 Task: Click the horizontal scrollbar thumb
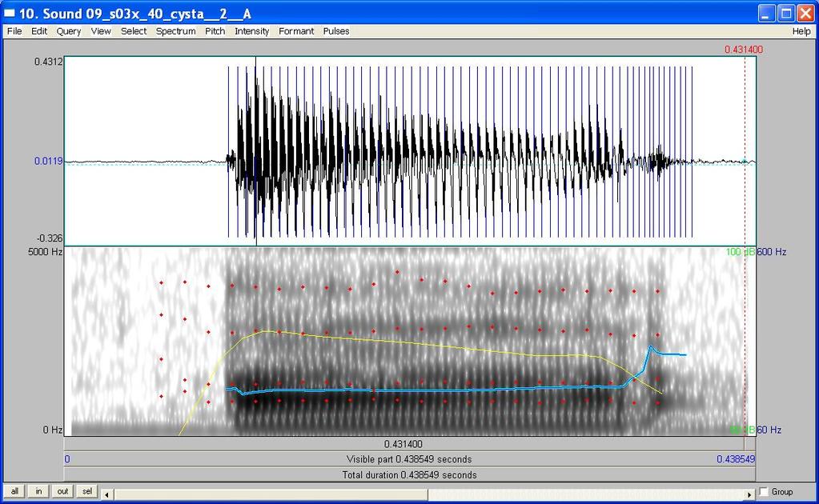pyautogui.click(x=270, y=494)
